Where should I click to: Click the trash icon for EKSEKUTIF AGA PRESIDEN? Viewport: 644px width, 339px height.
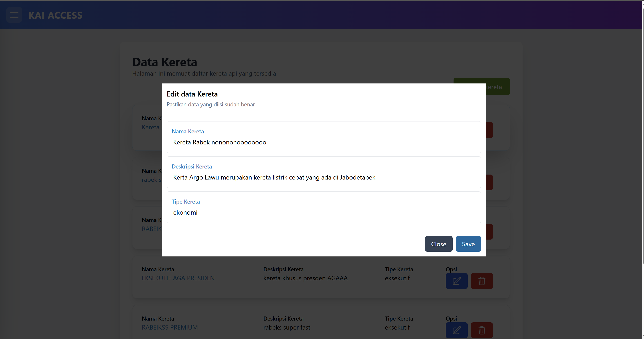click(x=482, y=281)
